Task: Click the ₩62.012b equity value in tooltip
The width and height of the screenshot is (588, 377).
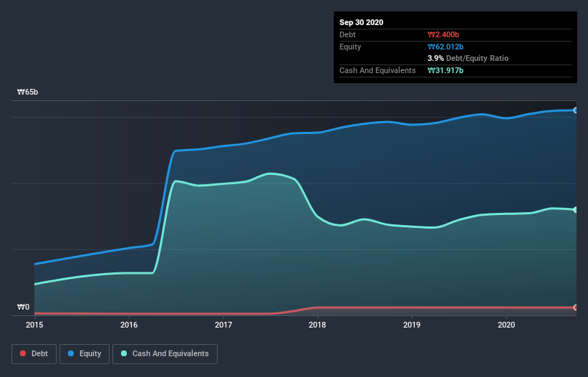Action: (x=445, y=47)
